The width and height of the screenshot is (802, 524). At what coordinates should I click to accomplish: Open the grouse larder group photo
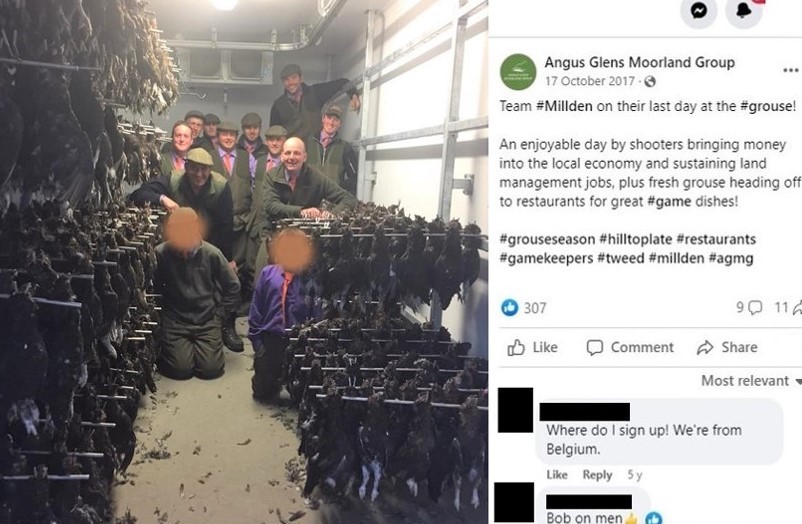click(x=244, y=262)
